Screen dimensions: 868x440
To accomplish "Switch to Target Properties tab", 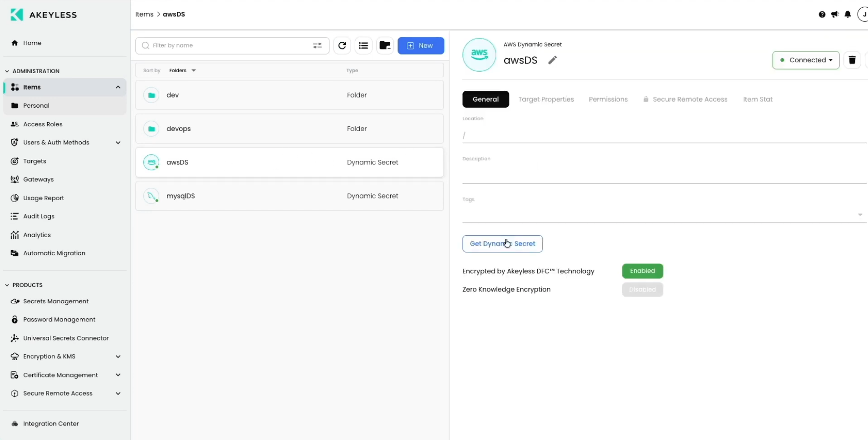I will tap(546, 99).
